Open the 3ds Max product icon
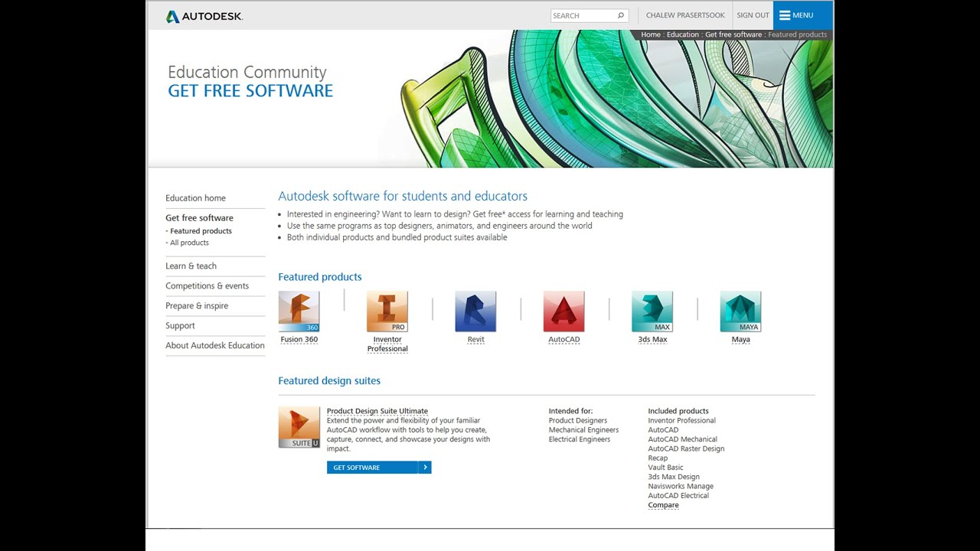This screenshot has height=551, width=980. 652,311
